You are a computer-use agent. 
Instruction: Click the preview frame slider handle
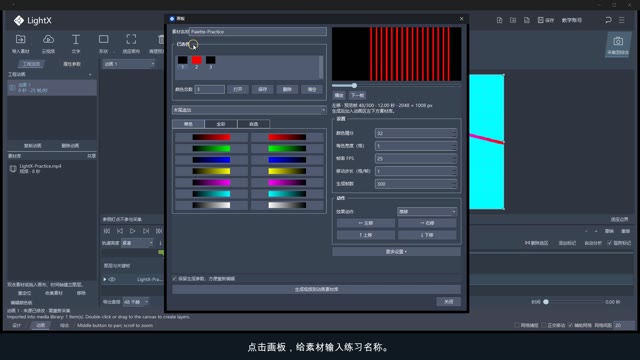point(354,85)
